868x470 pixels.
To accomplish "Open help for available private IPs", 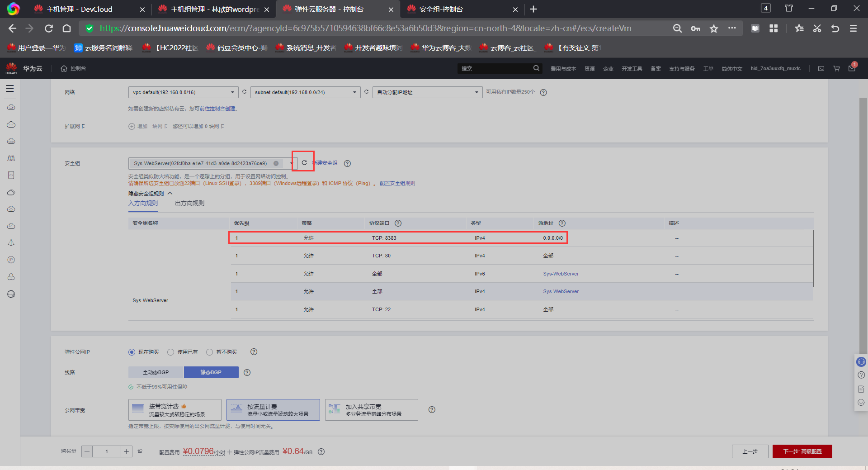I will point(543,92).
